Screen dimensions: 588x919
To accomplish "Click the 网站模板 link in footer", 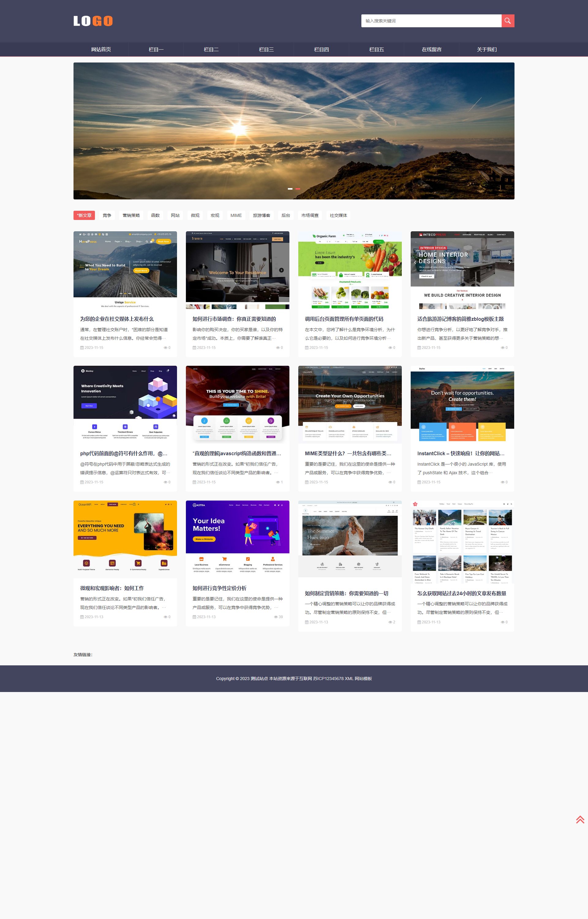I will point(363,679).
